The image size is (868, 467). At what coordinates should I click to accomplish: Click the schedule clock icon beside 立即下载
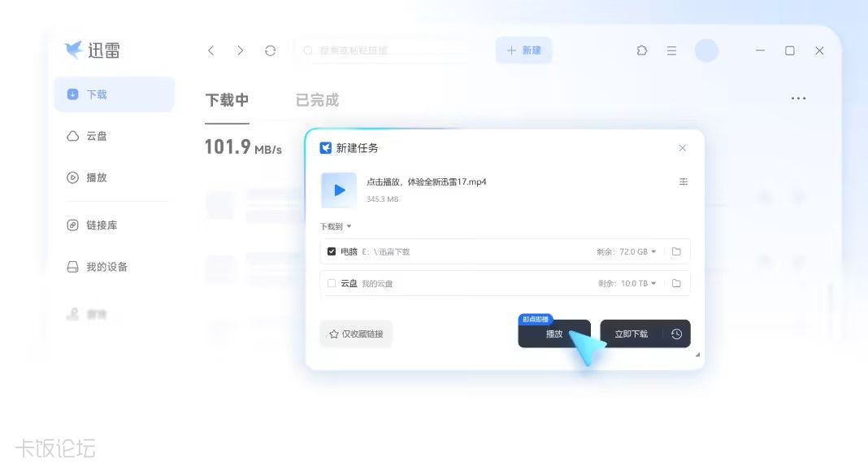click(x=676, y=334)
